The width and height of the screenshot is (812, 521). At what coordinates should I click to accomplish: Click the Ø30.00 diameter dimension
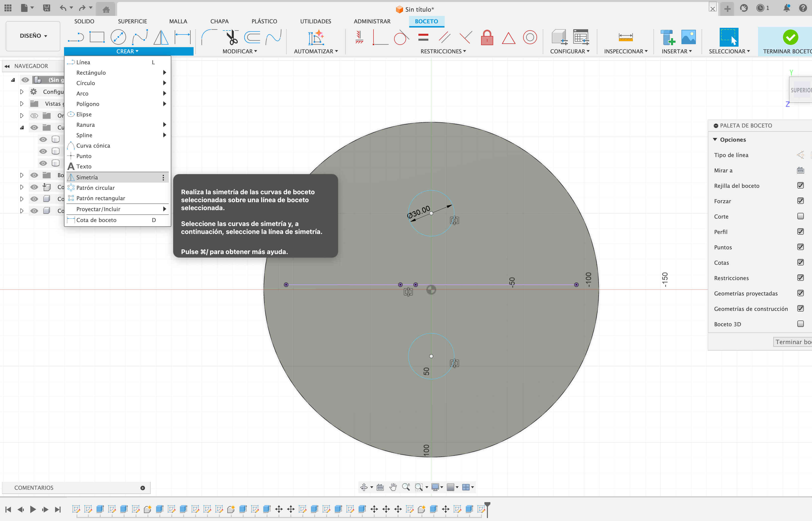pos(418,212)
